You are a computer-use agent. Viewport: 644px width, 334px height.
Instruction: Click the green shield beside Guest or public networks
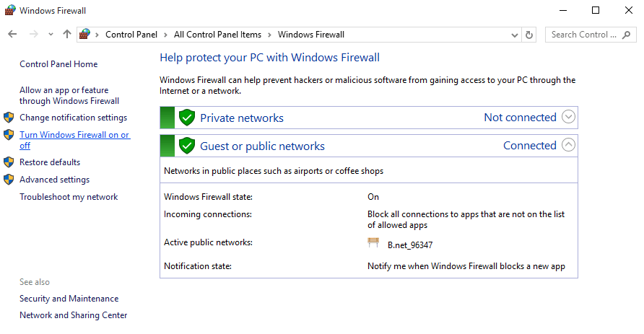(x=187, y=146)
